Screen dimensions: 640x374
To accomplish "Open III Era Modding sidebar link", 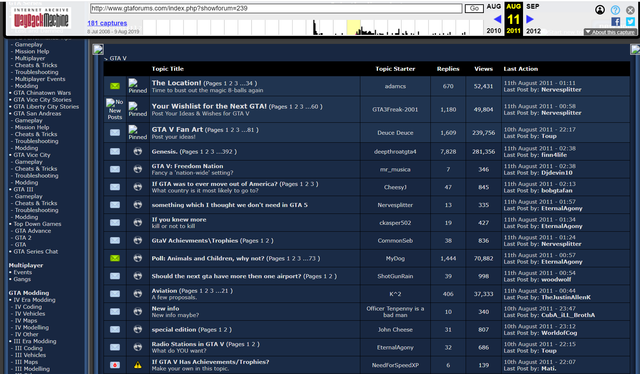I will [35, 341].
